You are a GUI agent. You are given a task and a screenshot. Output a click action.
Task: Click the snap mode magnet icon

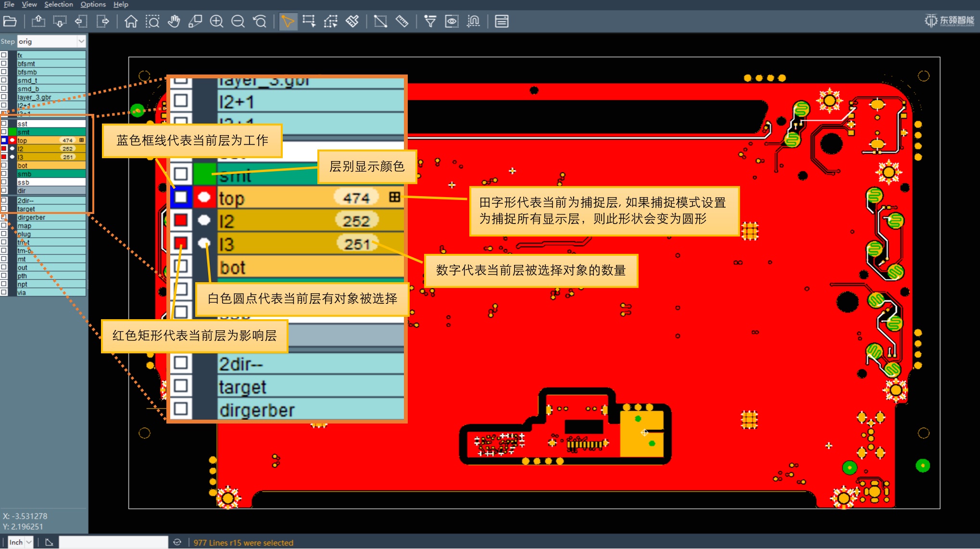(x=473, y=21)
